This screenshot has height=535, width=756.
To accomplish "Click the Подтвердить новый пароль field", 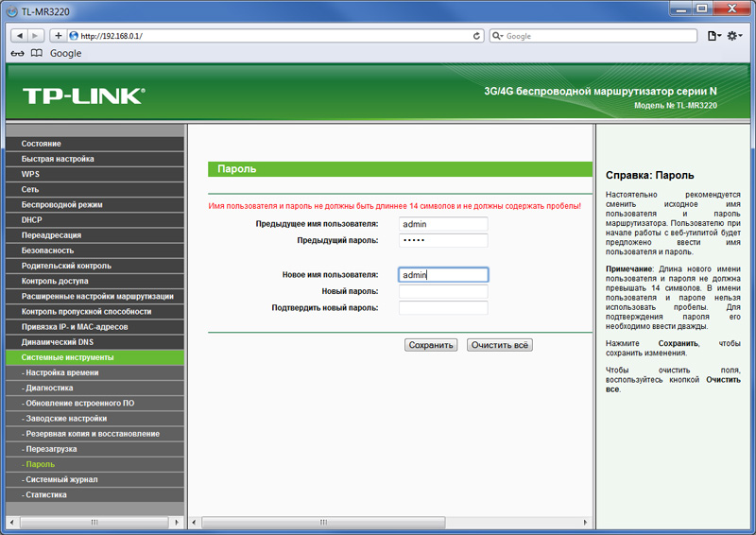I will point(443,308).
